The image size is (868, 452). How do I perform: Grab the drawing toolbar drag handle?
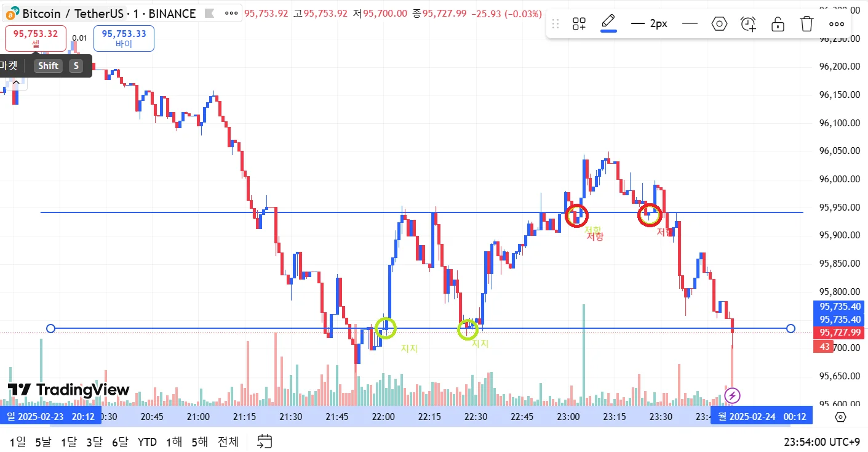555,24
